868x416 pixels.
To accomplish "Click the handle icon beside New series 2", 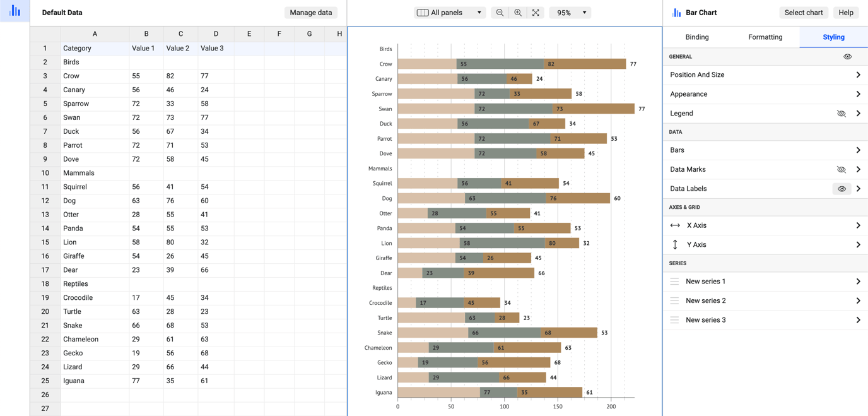I will tap(674, 301).
